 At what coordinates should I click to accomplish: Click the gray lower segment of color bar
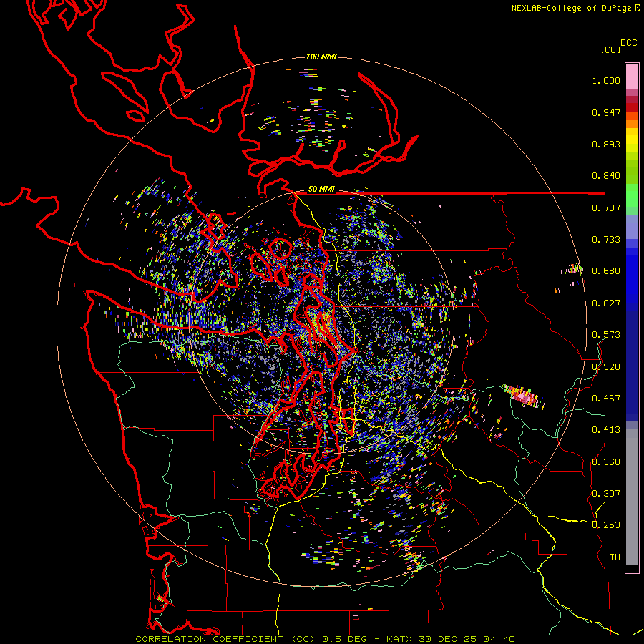tap(632, 497)
